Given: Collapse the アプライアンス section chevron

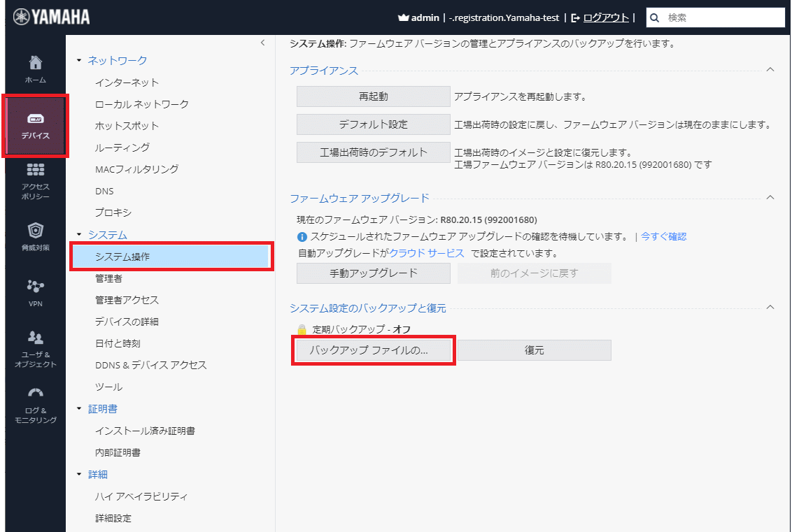Looking at the screenshot, I should pos(770,70).
